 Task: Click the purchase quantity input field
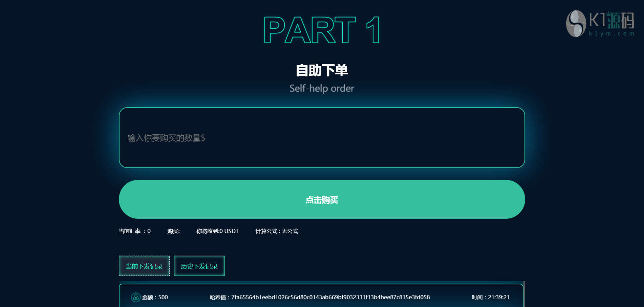(322, 138)
